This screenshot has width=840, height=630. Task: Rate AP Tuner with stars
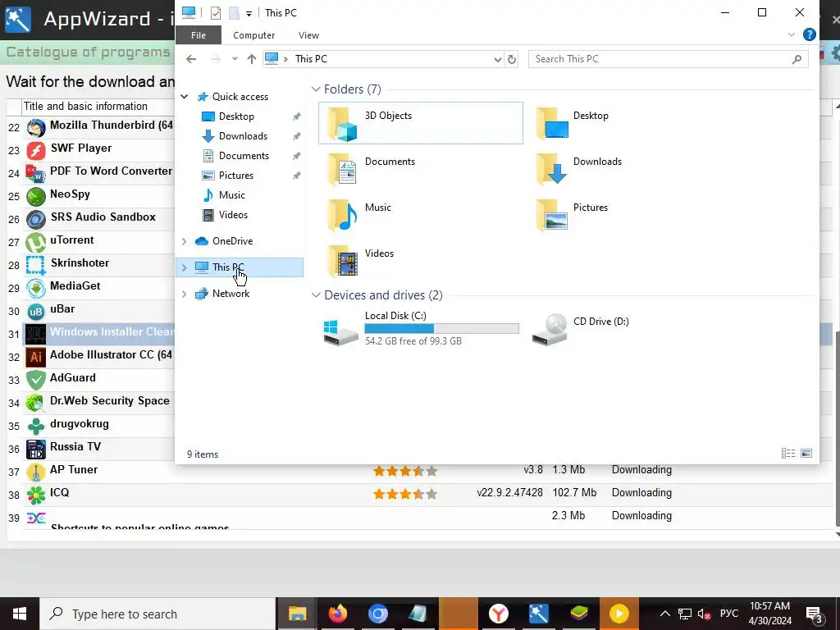[x=405, y=472]
